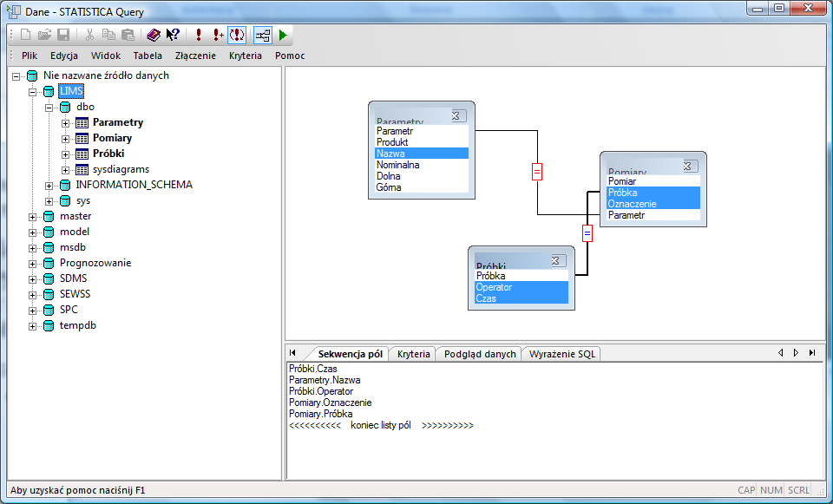Click the Open folder toolbar icon

pos(44,35)
